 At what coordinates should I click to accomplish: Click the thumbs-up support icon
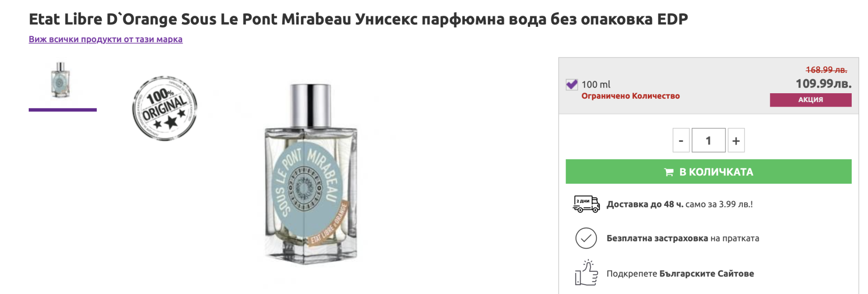(x=586, y=273)
